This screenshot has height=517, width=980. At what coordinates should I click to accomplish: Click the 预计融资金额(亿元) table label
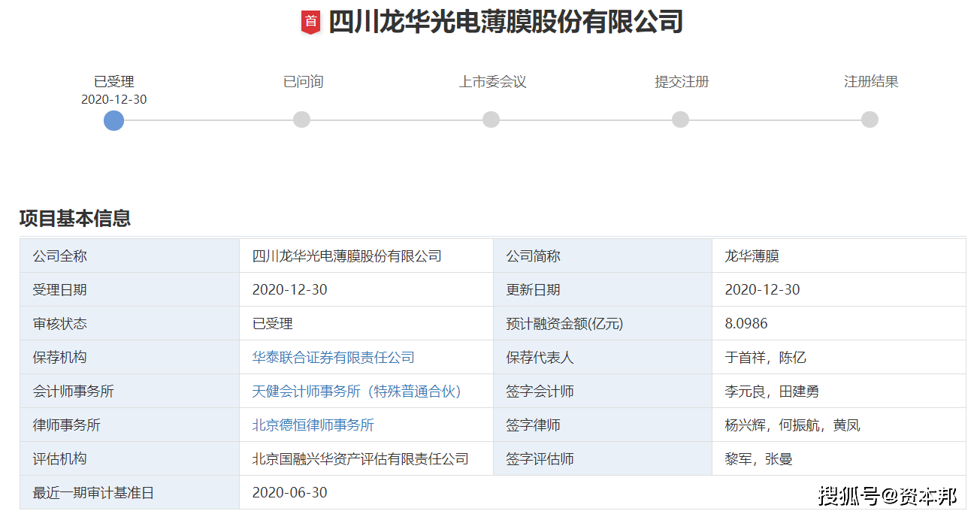coord(564,324)
